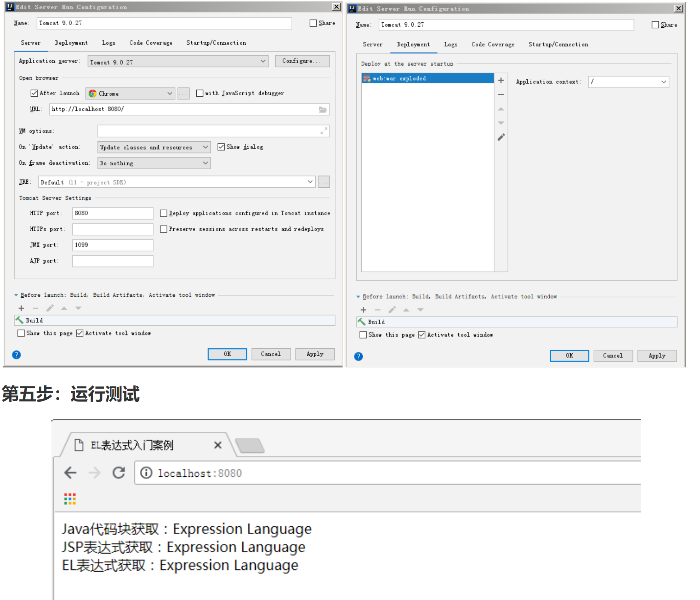Toggle Show dialog checkbox
The image size is (700, 600).
tap(221, 147)
